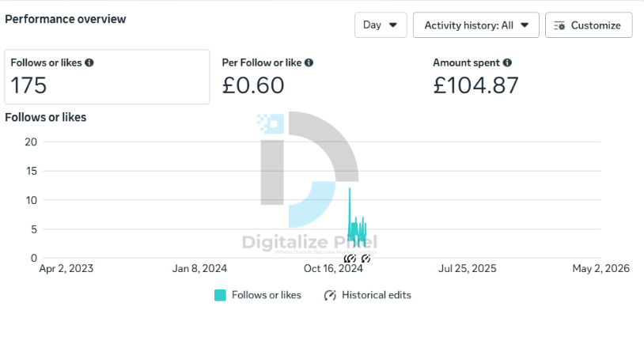
Task: Click info icon beside Amount spent
Action: click(x=507, y=62)
